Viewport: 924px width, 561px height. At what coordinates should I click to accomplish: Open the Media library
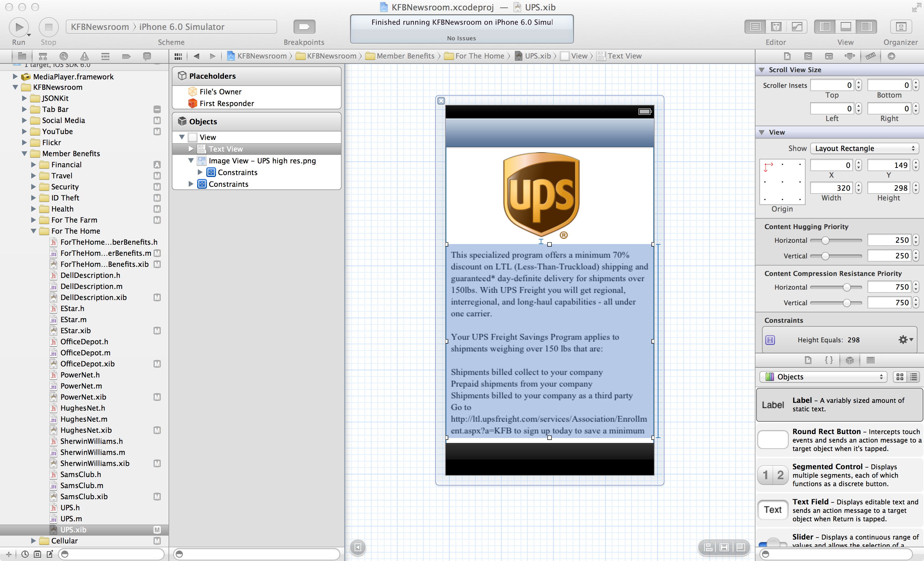(x=870, y=360)
